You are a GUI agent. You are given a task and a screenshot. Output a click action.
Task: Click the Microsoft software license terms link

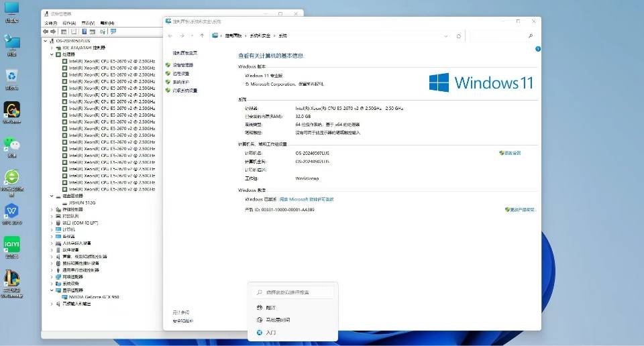click(306, 199)
